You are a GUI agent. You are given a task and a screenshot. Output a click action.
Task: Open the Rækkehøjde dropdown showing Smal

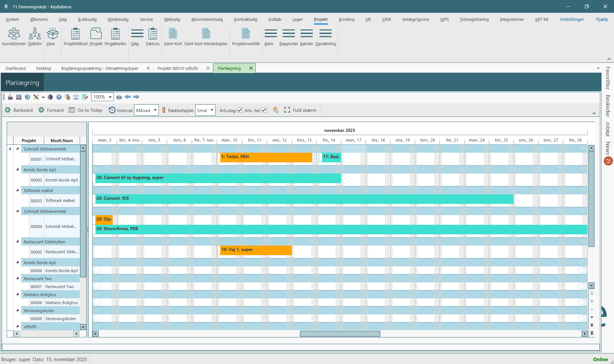click(205, 110)
